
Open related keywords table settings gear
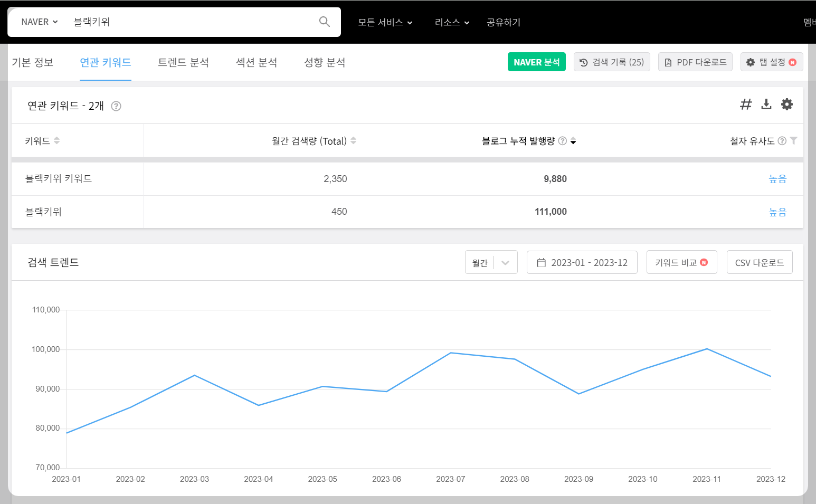[787, 104]
